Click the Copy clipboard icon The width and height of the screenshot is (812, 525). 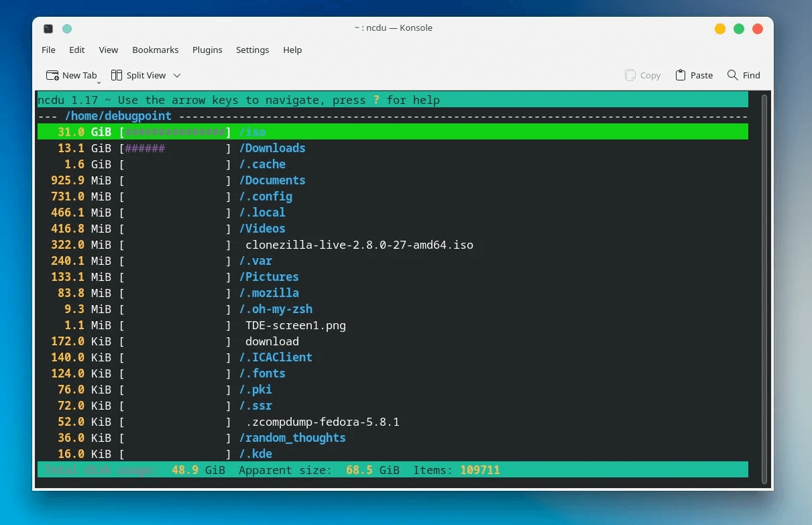(x=630, y=75)
